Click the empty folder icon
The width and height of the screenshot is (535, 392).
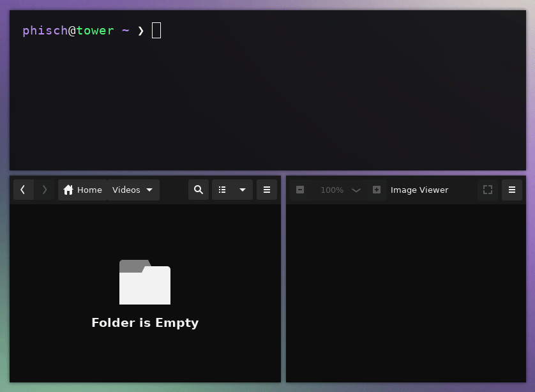tap(145, 282)
